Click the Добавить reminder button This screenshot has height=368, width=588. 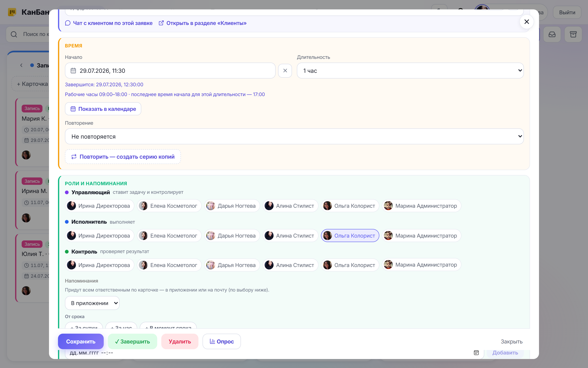tap(505, 353)
